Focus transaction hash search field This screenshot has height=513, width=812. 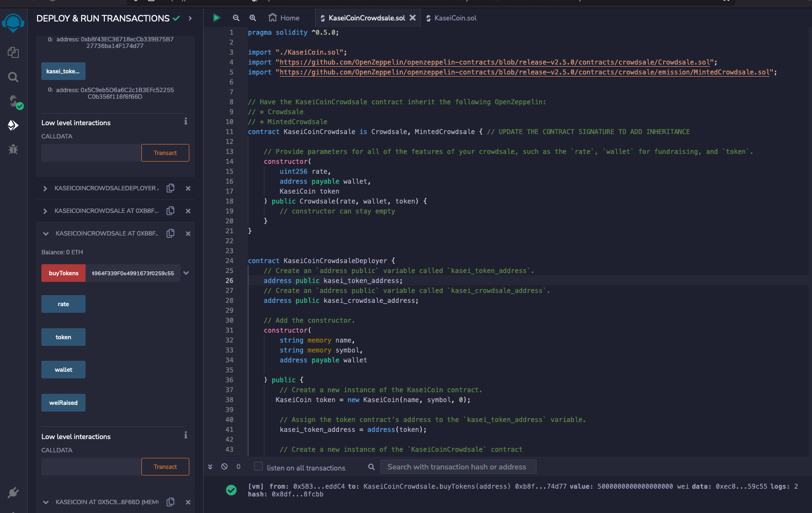coord(459,467)
